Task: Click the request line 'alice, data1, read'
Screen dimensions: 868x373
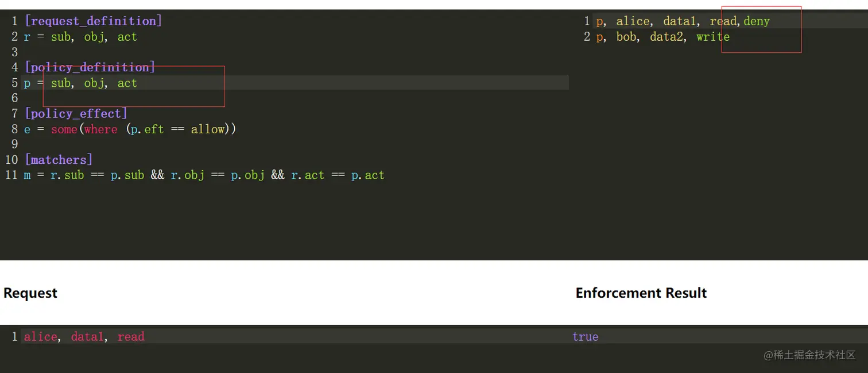Action: click(84, 337)
